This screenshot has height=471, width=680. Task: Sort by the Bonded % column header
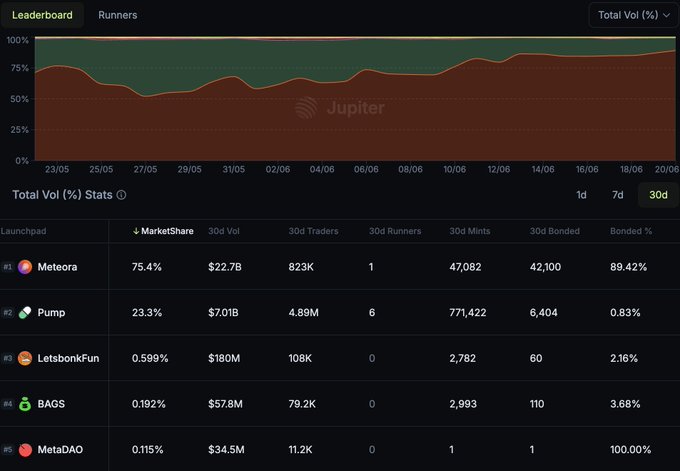click(x=631, y=231)
